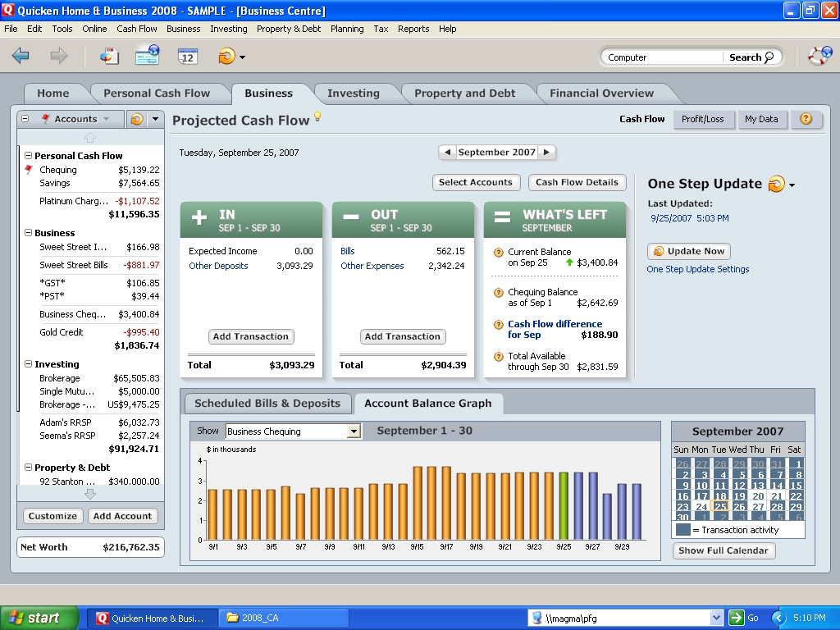Open the calendar icon in the toolbar
Viewport: 840px width, 630px height.
point(188,56)
